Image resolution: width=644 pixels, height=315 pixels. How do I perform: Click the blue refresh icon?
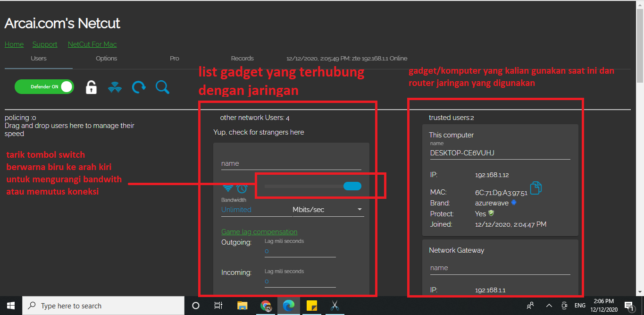click(138, 87)
